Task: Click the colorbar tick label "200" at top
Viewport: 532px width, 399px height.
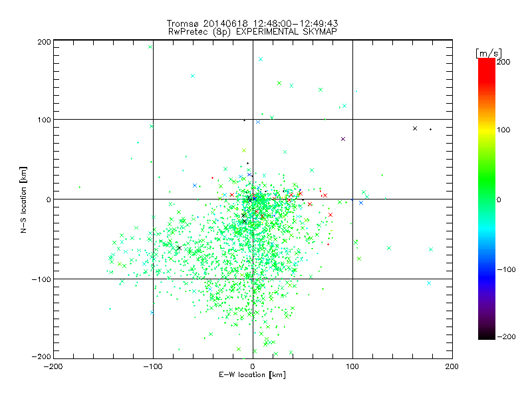Action: (x=503, y=62)
